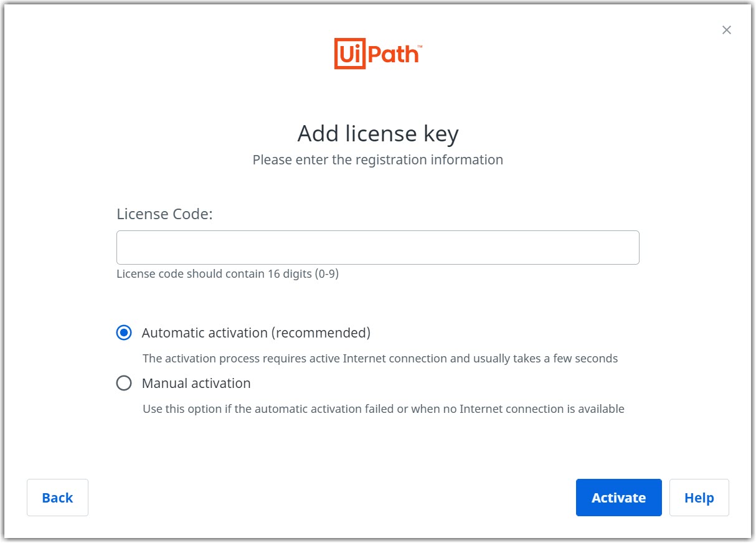Click the Add license key heading
Screen dimensions: 756x543
(377, 133)
